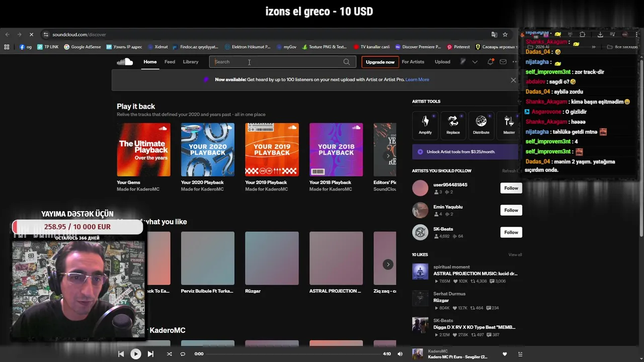Open the Upload page

tap(442, 62)
